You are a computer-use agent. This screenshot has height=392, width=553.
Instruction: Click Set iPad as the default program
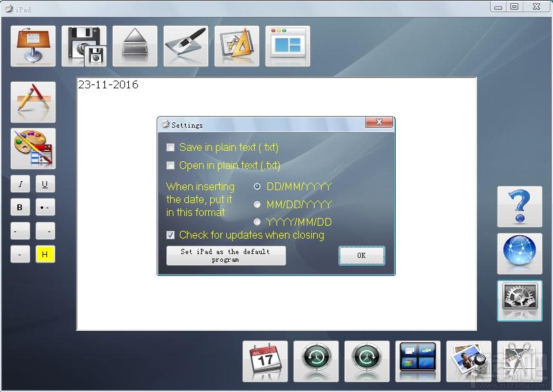tap(226, 255)
